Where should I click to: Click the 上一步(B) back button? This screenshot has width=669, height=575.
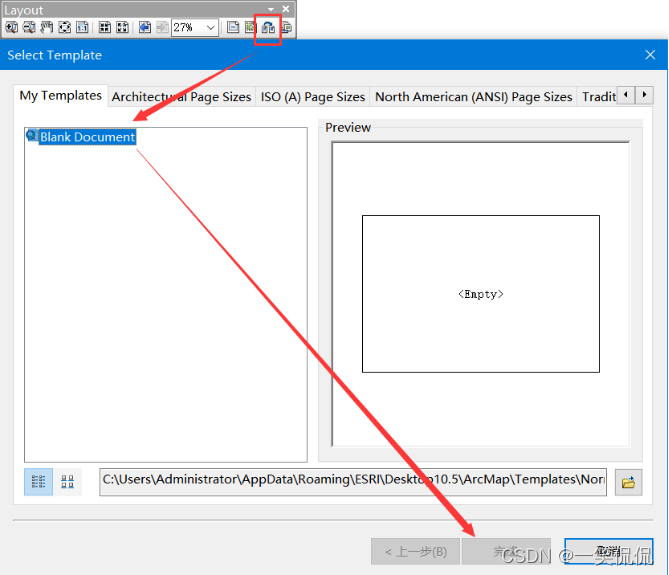click(415, 552)
